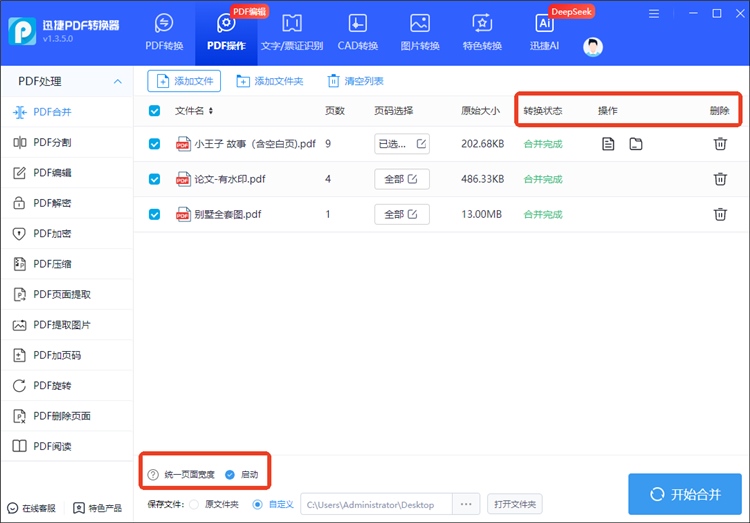Open 在线客服 support
Screen dimensions: 750x523
tap(32, 508)
